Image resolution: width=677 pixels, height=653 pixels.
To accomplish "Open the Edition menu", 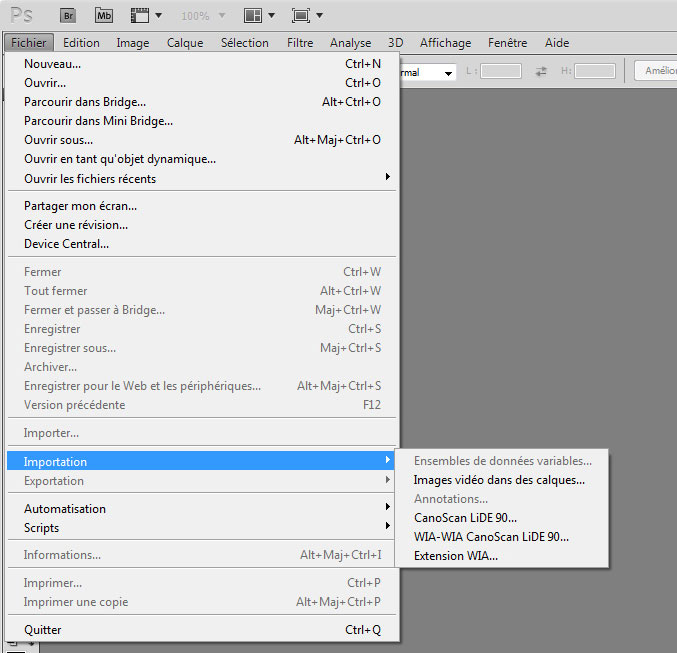I will (81, 43).
